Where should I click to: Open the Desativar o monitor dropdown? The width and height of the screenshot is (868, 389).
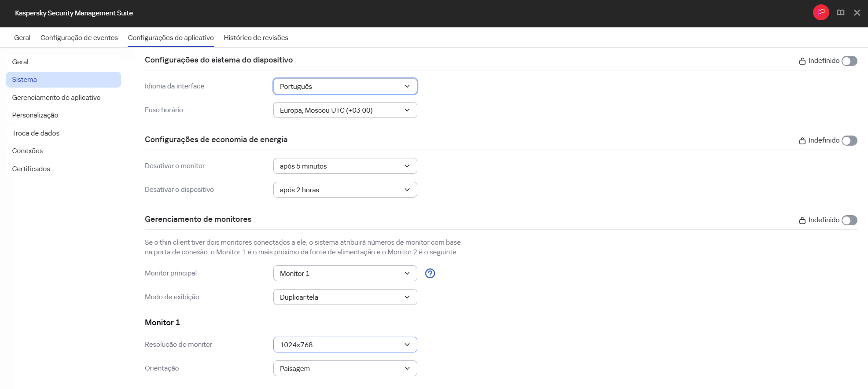point(345,166)
